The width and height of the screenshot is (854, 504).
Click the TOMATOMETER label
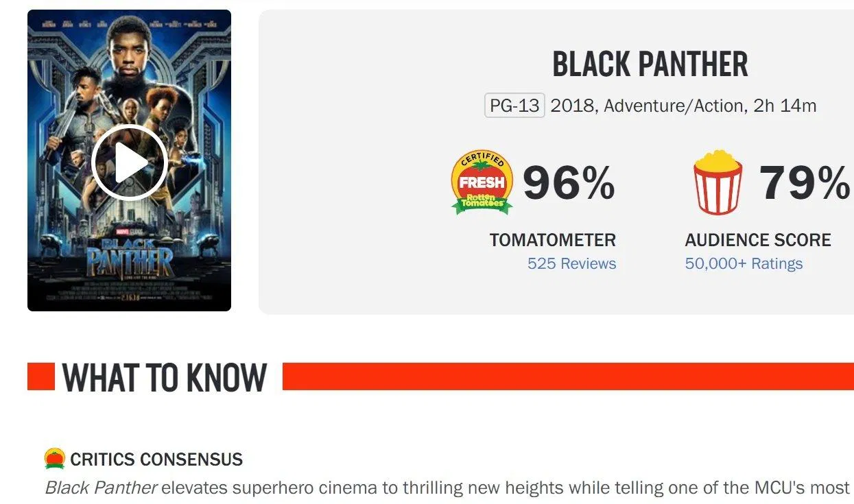[553, 240]
